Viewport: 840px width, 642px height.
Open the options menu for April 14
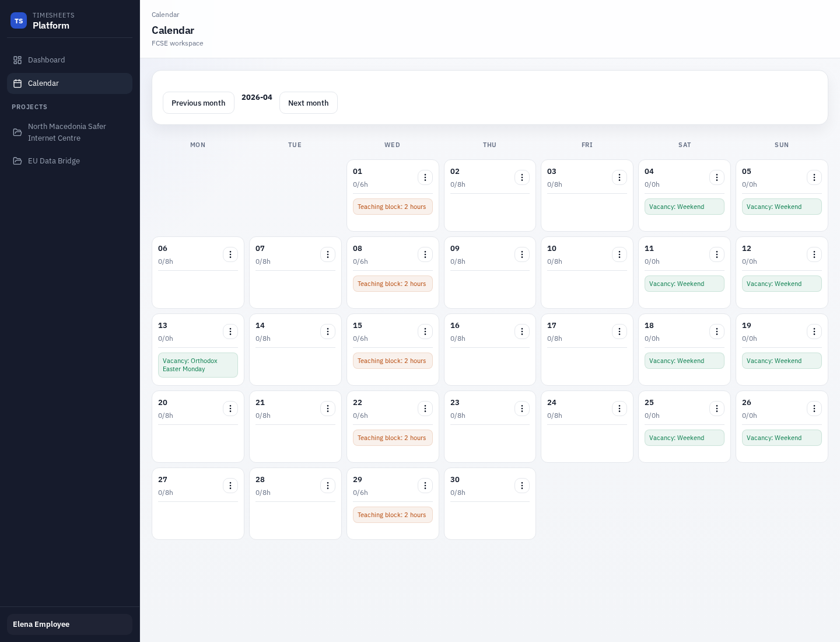tap(328, 332)
